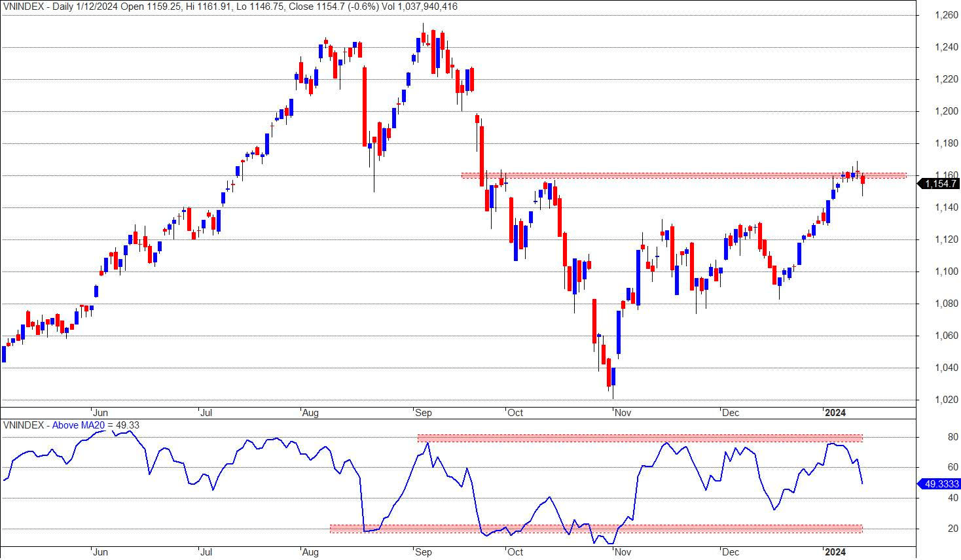Select the upper red band near 80
Viewport: 961px width, 560px height.
pyautogui.click(x=640, y=438)
